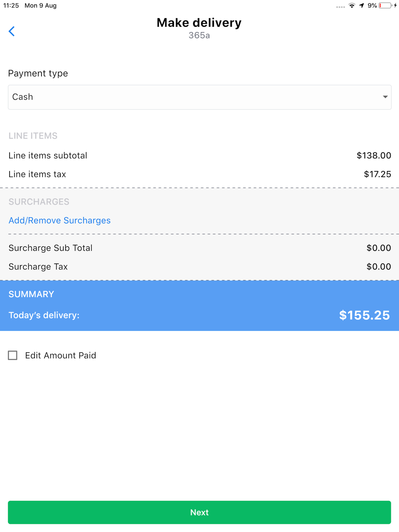The height and width of the screenshot is (532, 399).
Task: Tap the 365a subtitle under the title
Action: point(199,35)
